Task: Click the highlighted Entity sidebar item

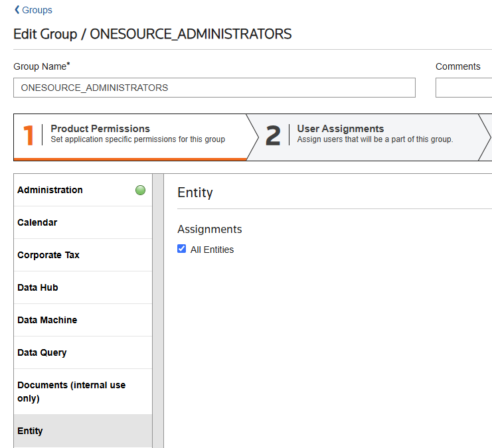Action: coord(30,431)
